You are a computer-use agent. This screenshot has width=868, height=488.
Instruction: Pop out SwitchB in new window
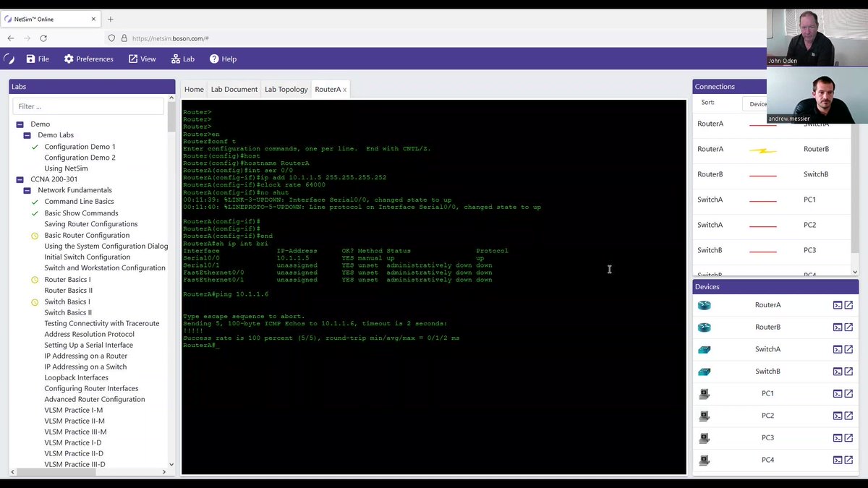pyautogui.click(x=848, y=372)
